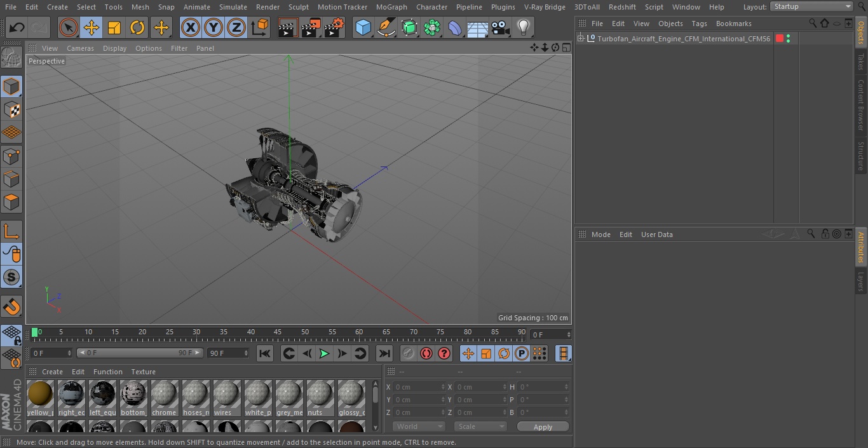Open the World coordinate system dropdown

click(x=418, y=426)
